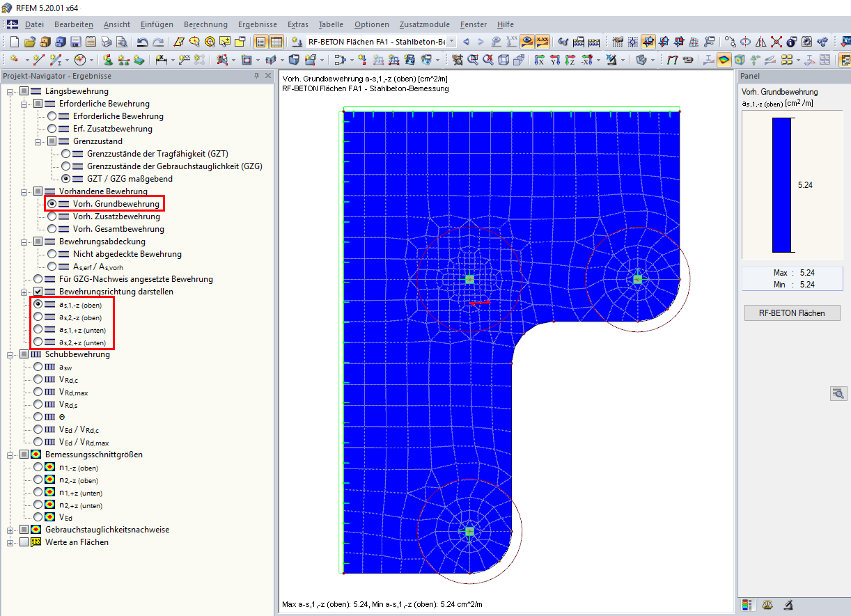Toggle the Werte an Flächen checkbox
This screenshot has width=851, height=616.
[x=24, y=542]
